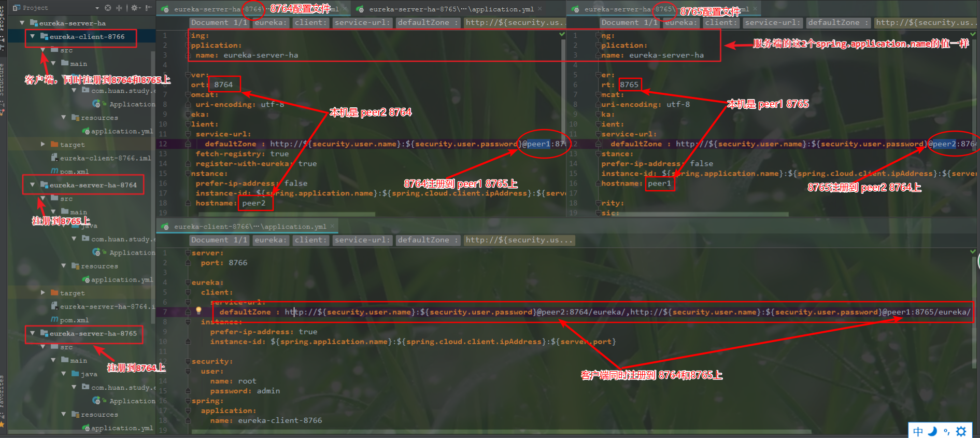Viewport: 980px width, 438px height.
Task: Open Application class in eureka-server-ha-8765
Action: (124, 401)
